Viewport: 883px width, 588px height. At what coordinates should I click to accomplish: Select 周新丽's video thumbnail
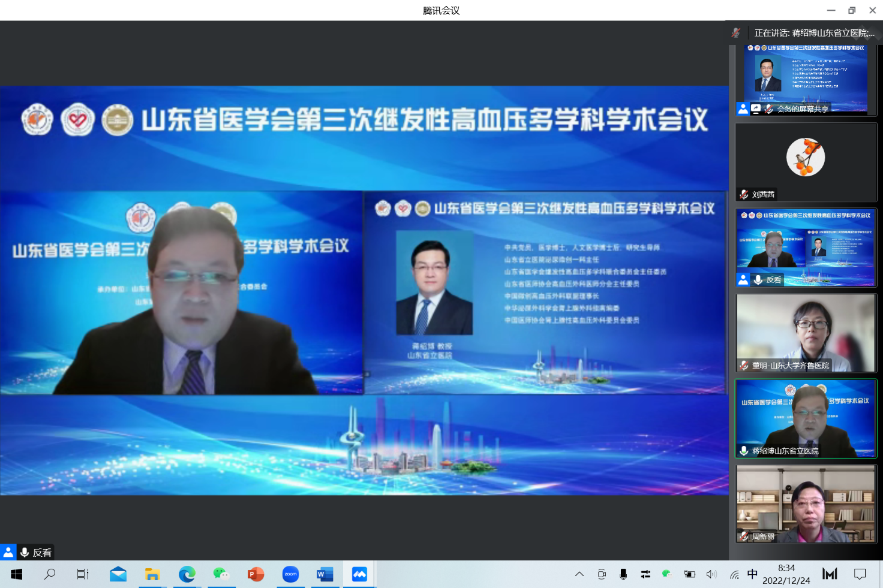(806, 504)
